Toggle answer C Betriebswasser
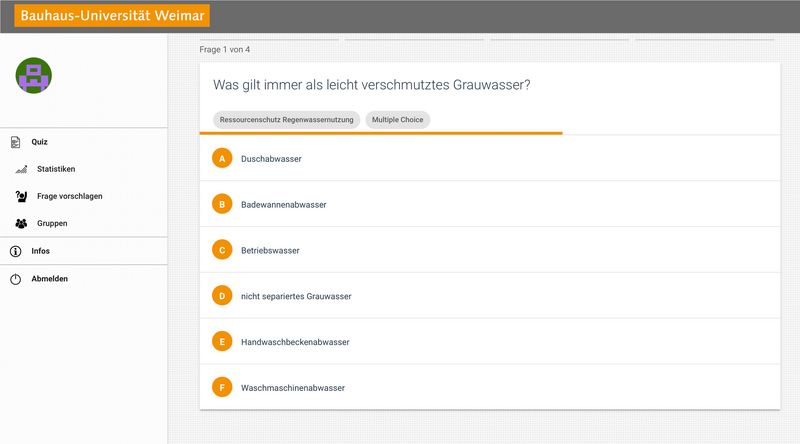Image resolution: width=800 pixels, height=444 pixels. click(x=490, y=250)
